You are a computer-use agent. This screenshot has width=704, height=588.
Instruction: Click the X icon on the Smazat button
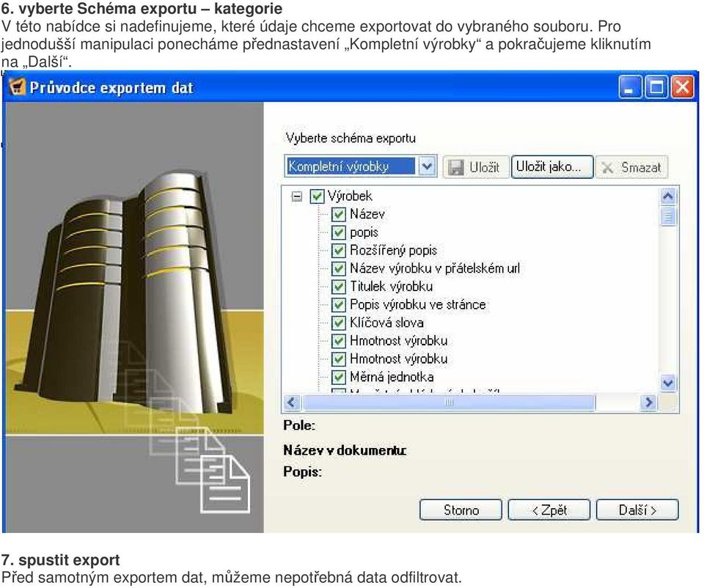[607, 168]
